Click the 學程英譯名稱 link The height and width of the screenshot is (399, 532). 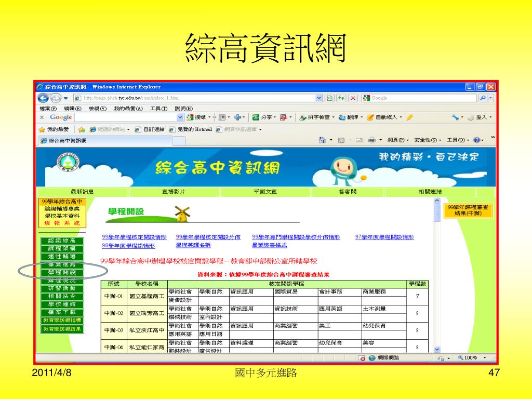[193, 245]
